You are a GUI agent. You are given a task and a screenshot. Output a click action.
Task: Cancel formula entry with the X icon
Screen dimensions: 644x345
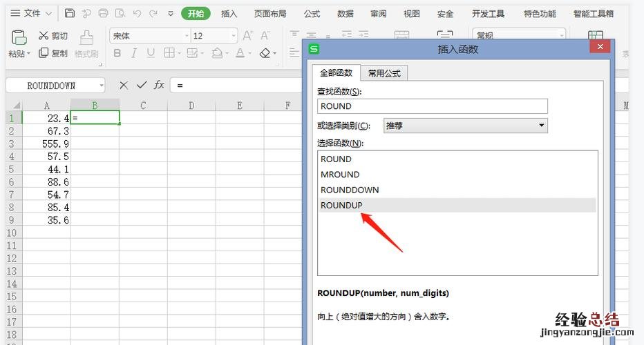tap(124, 85)
